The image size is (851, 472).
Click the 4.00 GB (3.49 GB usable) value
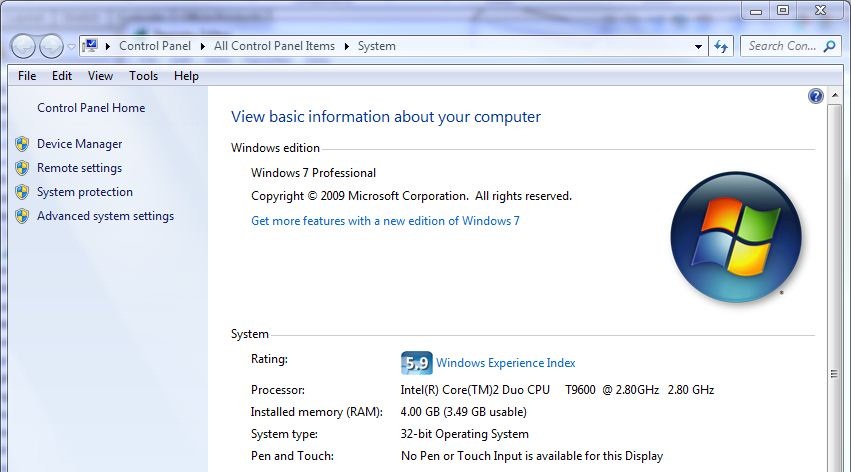(x=463, y=412)
